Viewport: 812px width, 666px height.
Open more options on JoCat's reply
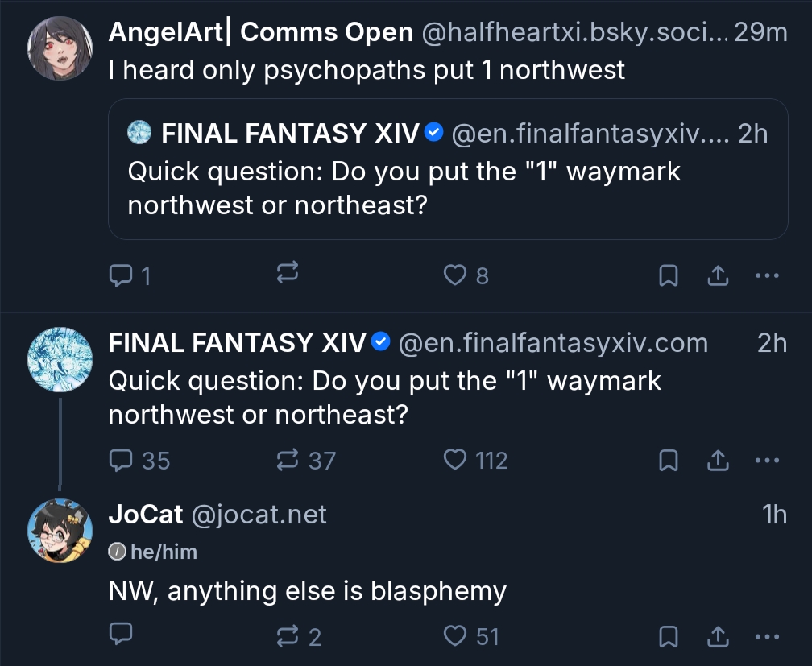pyautogui.click(x=767, y=636)
